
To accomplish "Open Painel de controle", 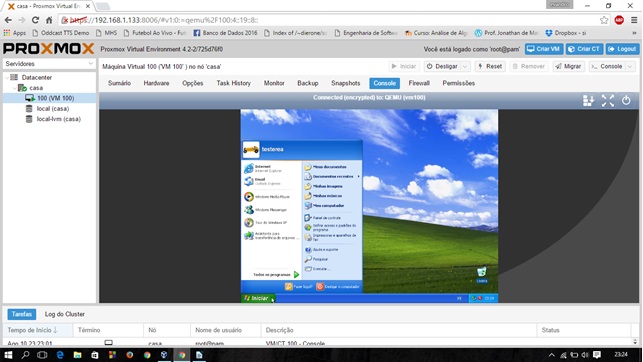I will (x=323, y=218).
